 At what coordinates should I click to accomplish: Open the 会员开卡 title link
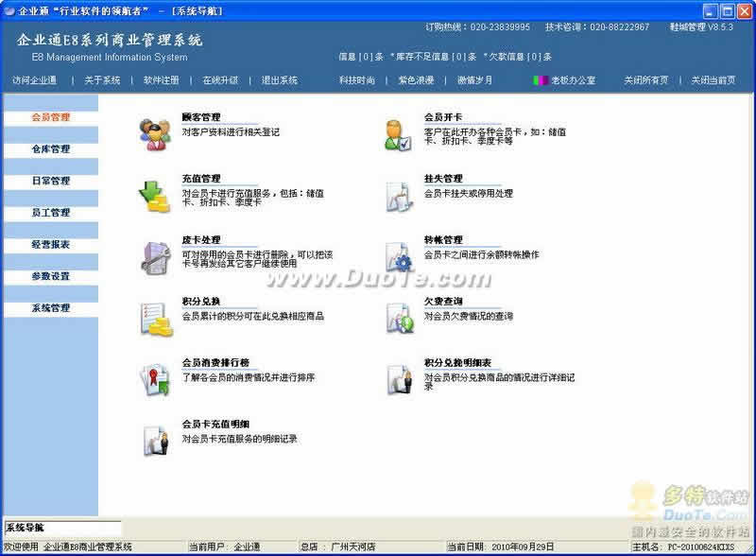pyautogui.click(x=443, y=117)
